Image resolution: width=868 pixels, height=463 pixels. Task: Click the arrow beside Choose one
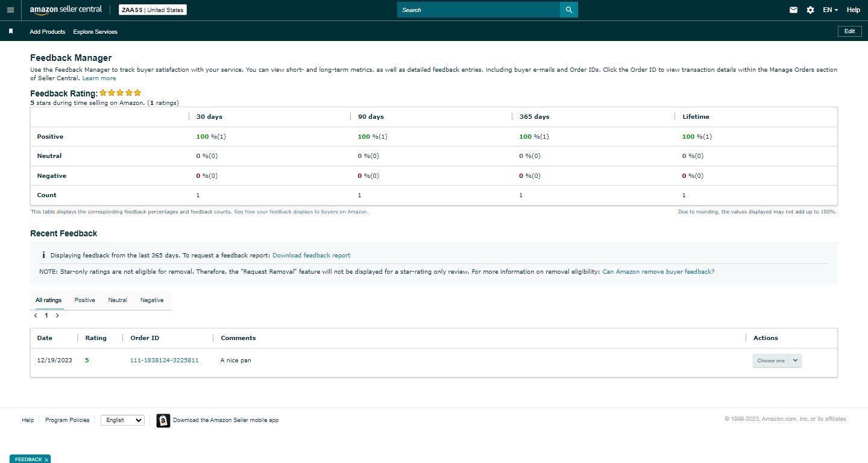tap(795, 361)
